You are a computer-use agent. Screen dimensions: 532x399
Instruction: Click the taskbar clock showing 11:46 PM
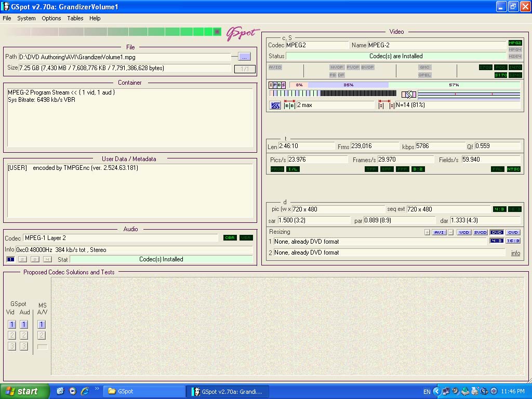[x=513, y=392]
